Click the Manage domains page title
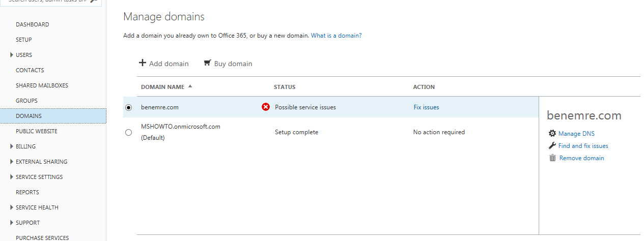 point(164,17)
